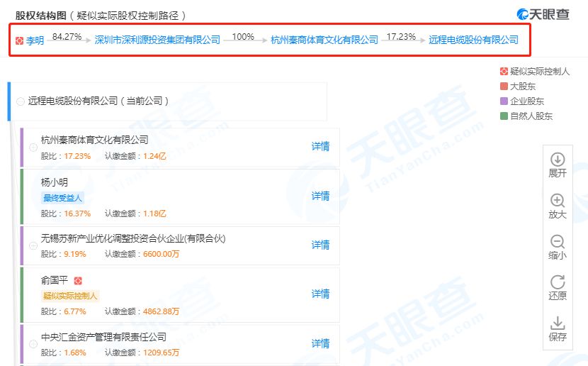This screenshot has height=366, width=588.
Task: Click the 1.68% share ratio value
Action: (75, 353)
